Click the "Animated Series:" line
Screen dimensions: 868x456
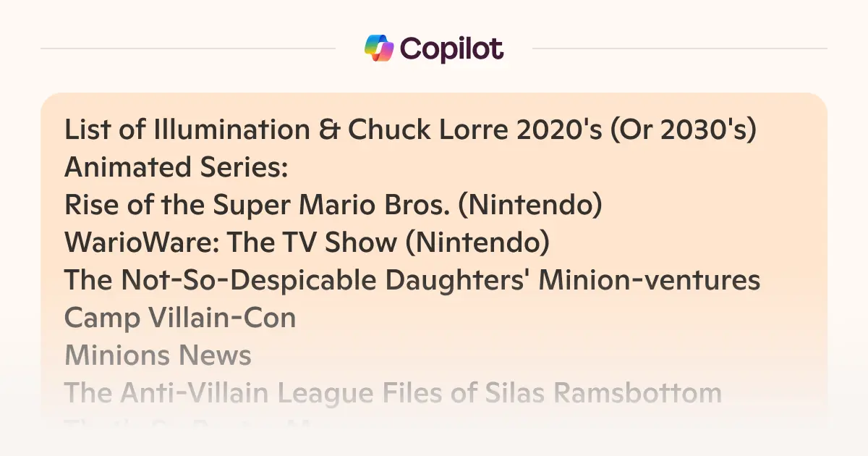[x=176, y=168]
